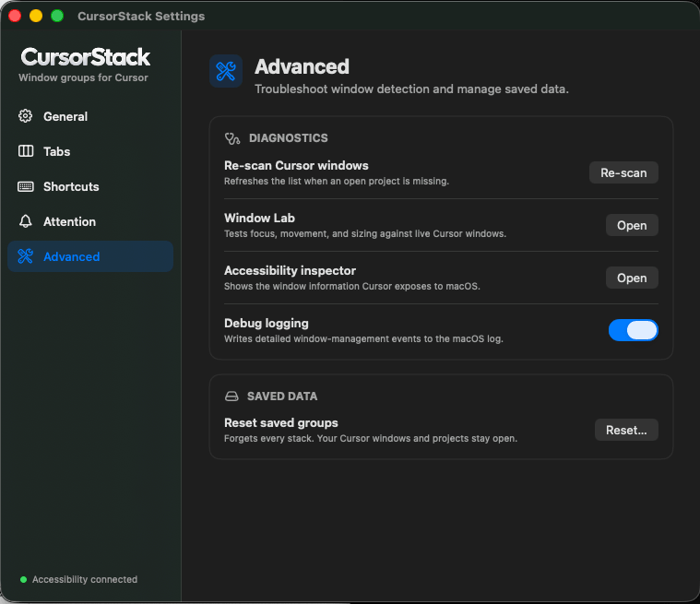
Task: Click the Tabs columns icon in sidebar
Action: click(x=26, y=151)
